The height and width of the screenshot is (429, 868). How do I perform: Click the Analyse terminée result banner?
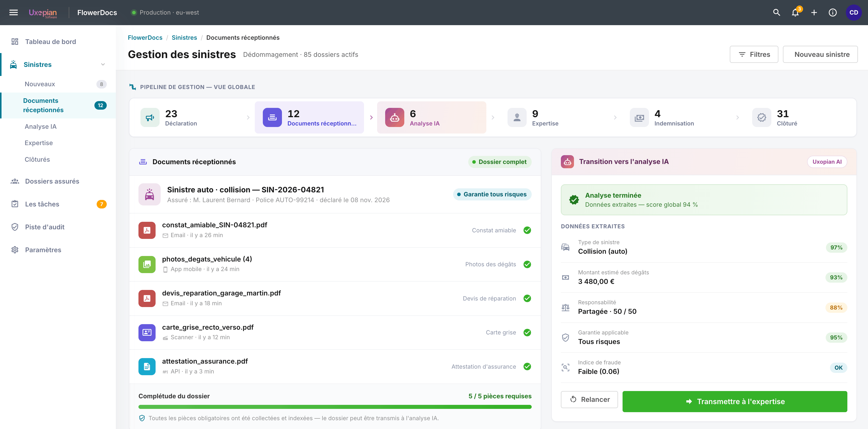[704, 200]
